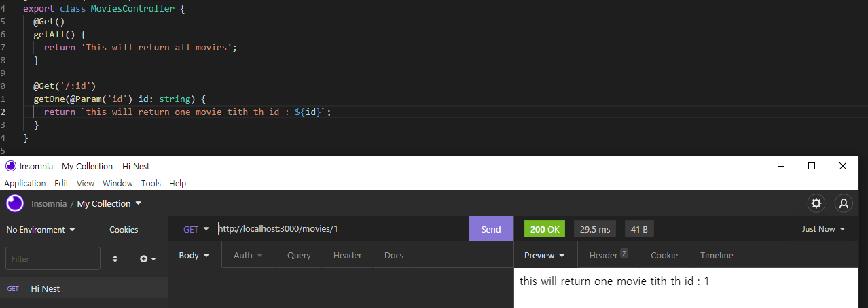Switch to the response Cookie tab
Image resolution: width=868 pixels, height=308 pixels.
(x=664, y=255)
